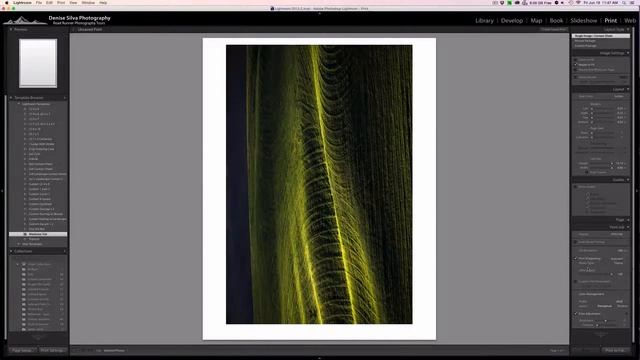Open the File menu
The width and height of the screenshot is (640, 360).
tap(39, 2)
